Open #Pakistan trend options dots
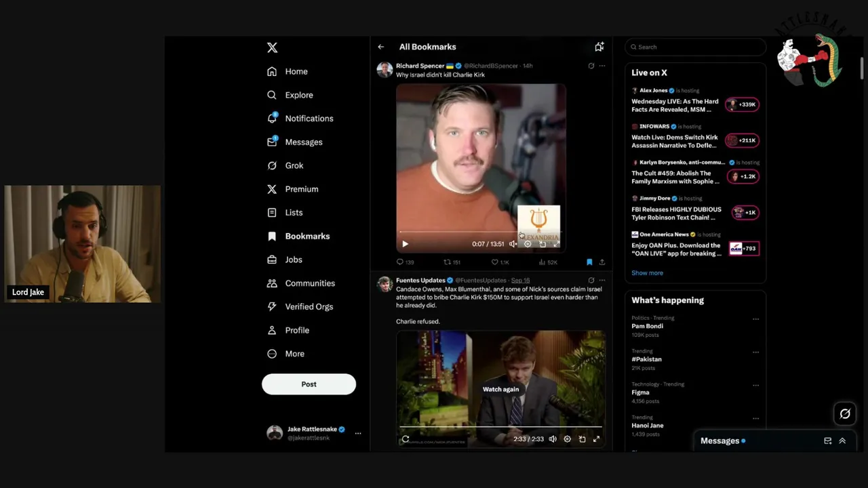 pos(755,352)
